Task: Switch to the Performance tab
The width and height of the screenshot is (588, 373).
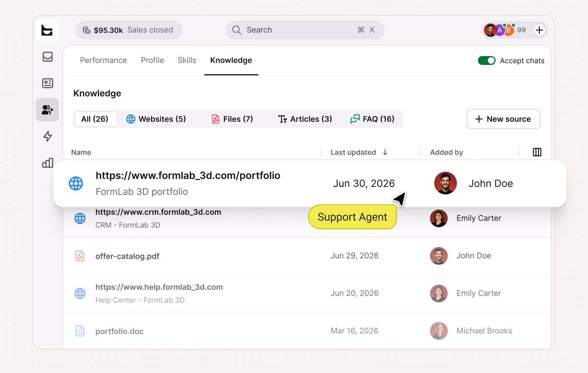Action: click(103, 60)
